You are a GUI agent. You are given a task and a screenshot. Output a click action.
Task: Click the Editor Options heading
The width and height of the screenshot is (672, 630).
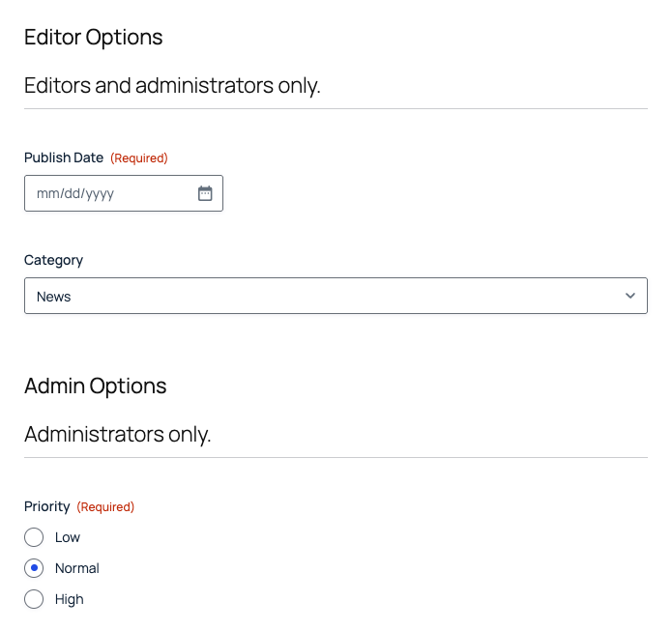tap(94, 38)
